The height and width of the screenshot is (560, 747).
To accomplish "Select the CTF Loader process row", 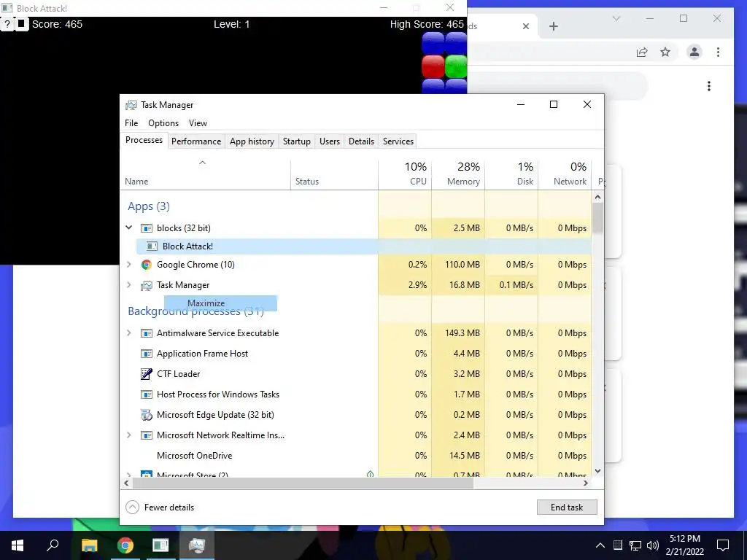I will point(356,374).
